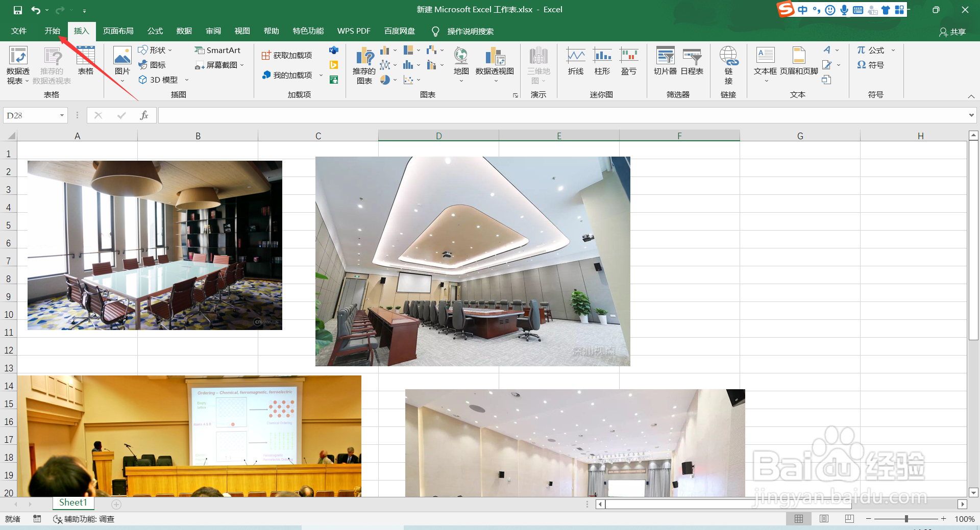The image size is (980, 530).
Task: Click the zoom out minus button
Action: 869,519
